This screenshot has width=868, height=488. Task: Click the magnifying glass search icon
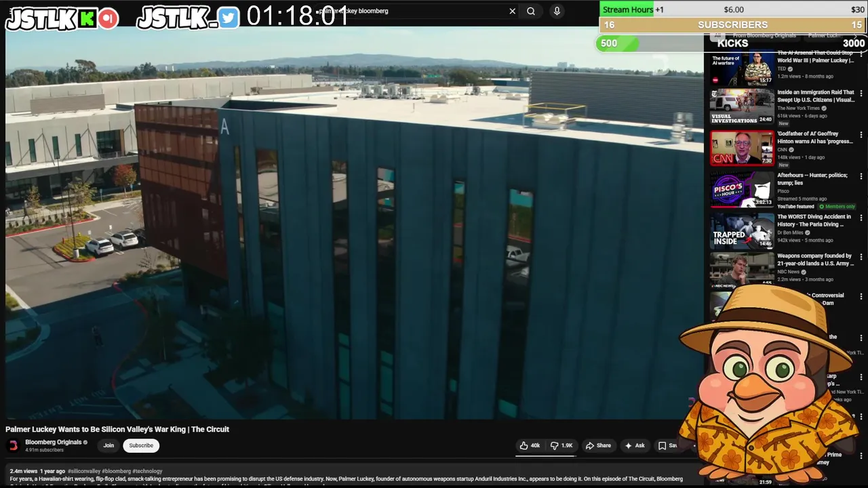531,11
